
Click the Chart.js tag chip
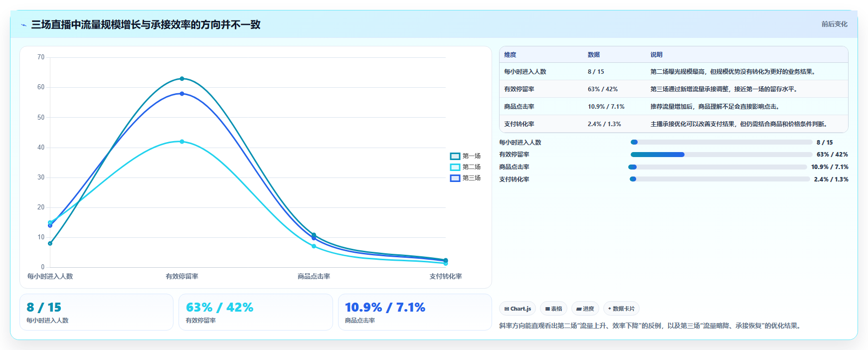click(518, 309)
